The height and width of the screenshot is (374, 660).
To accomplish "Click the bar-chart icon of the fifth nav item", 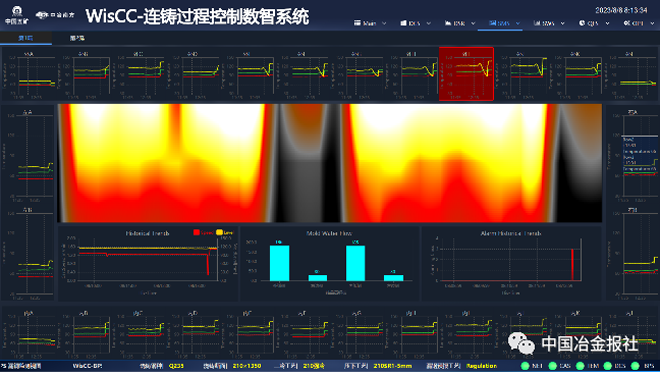I will click(x=537, y=23).
